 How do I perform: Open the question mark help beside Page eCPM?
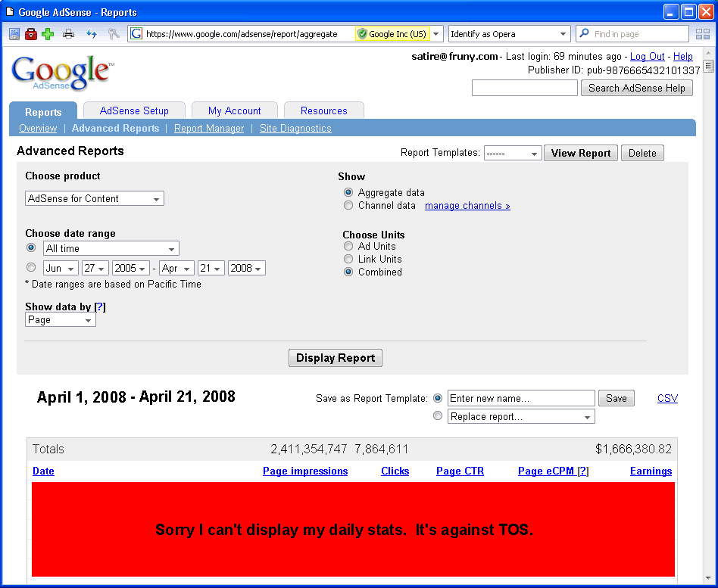point(583,471)
